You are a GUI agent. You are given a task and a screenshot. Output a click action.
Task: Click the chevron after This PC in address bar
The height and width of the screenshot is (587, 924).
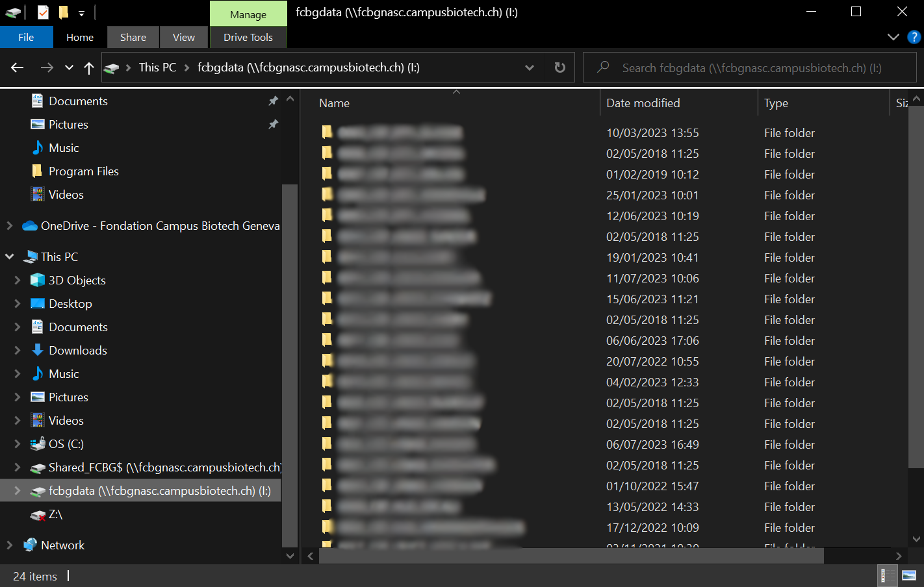click(187, 68)
